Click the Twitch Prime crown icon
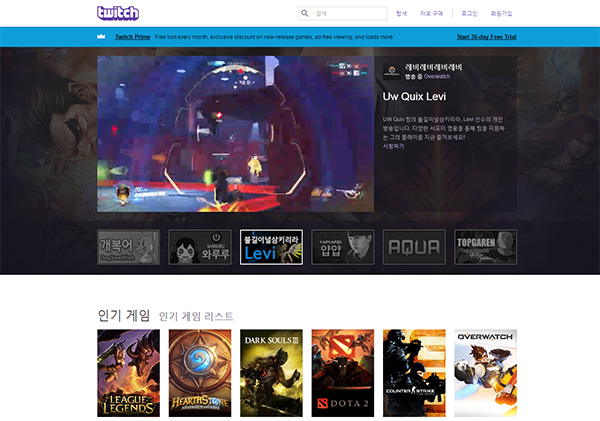600x421 pixels. (101, 37)
